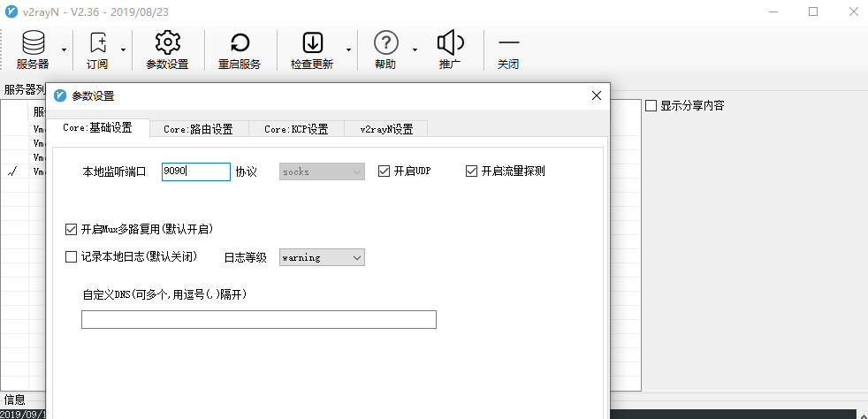Expand the 服务器 dropdown arrow
This screenshot has width=868, height=419.
click(65, 50)
